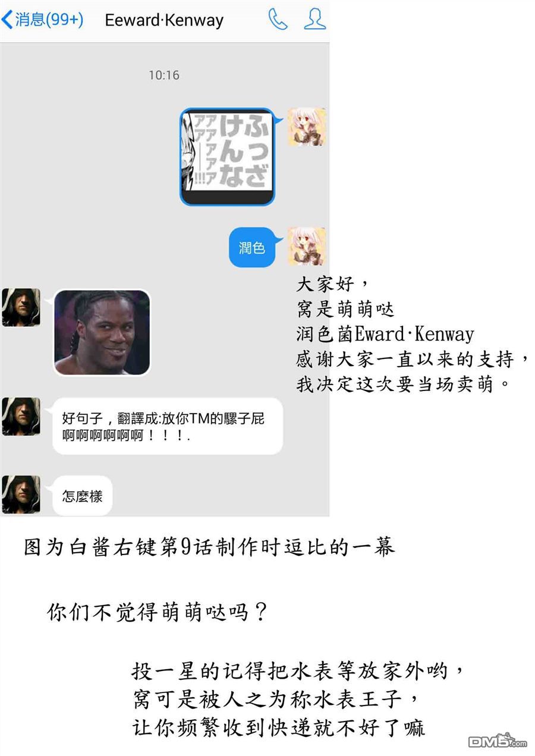The height and width of the screenshot is (756, 535).
Task: Click the 润色菌Eward·Kenway intro text
Action: pos(385,334)
